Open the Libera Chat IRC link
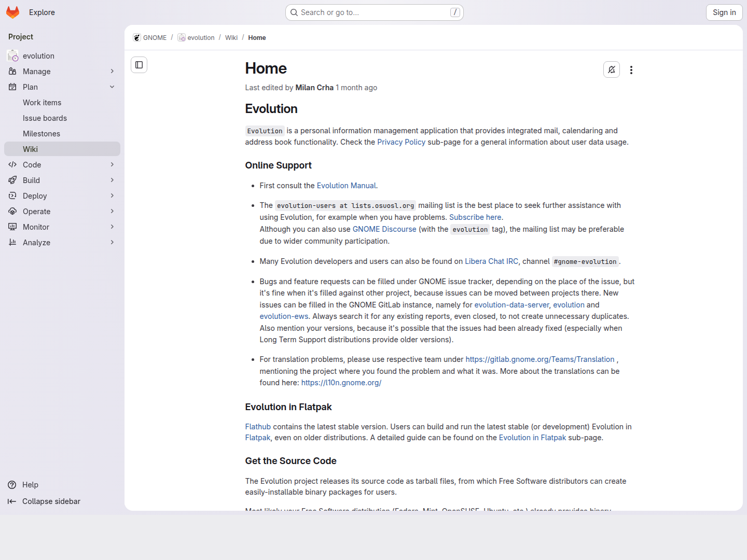Viewport: 747px width, 560px height. click(x=491, y=261)
